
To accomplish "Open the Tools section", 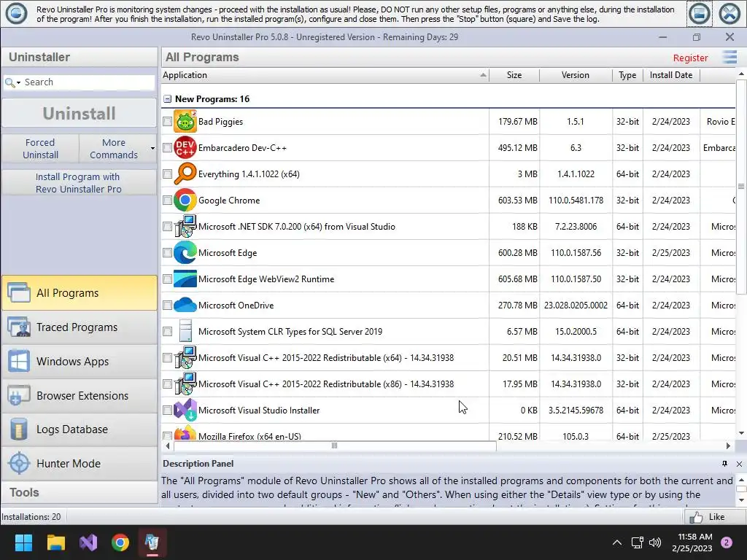I will [x=79, y=492].
